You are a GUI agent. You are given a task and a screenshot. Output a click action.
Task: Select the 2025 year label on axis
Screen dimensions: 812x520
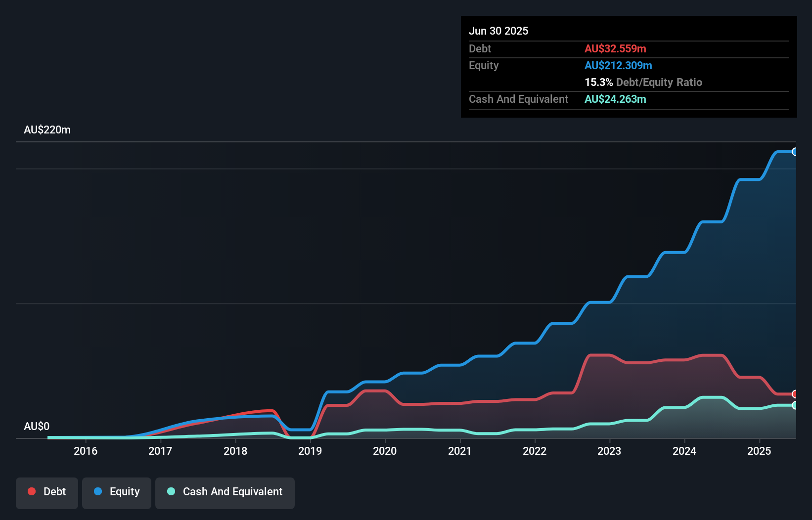click(x=760, y=451)
